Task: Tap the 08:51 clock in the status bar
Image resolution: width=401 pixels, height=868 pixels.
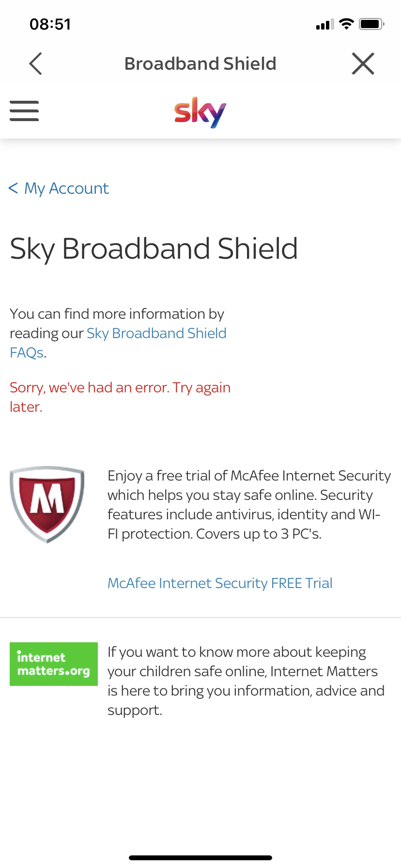Action: (50, 24)
